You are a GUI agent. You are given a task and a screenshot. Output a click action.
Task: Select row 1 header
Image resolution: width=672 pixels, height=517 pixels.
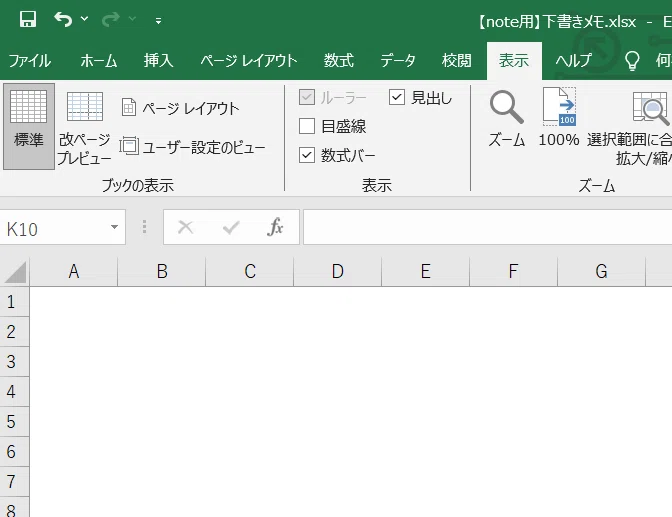[14, 302]
